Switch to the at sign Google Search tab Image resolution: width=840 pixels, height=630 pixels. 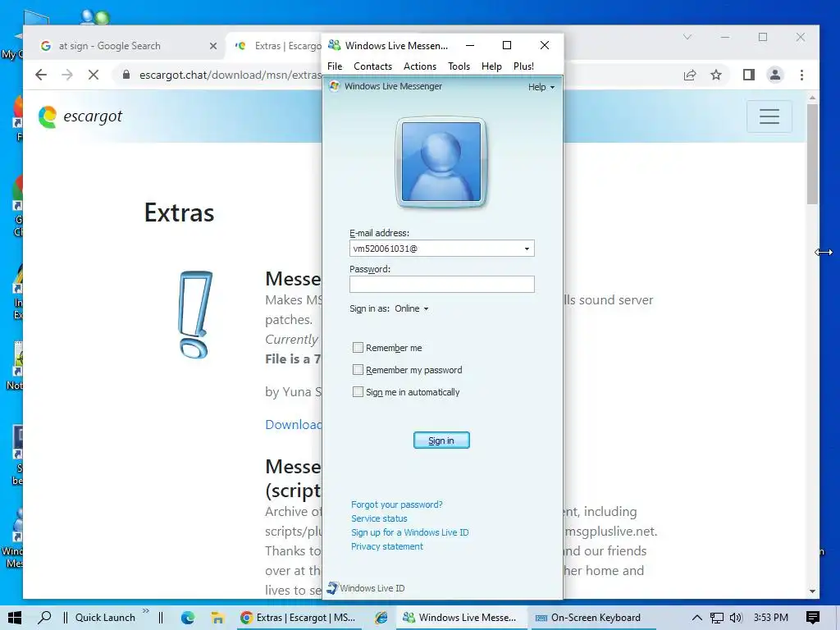pyautogui.click(x=109, y=46)
